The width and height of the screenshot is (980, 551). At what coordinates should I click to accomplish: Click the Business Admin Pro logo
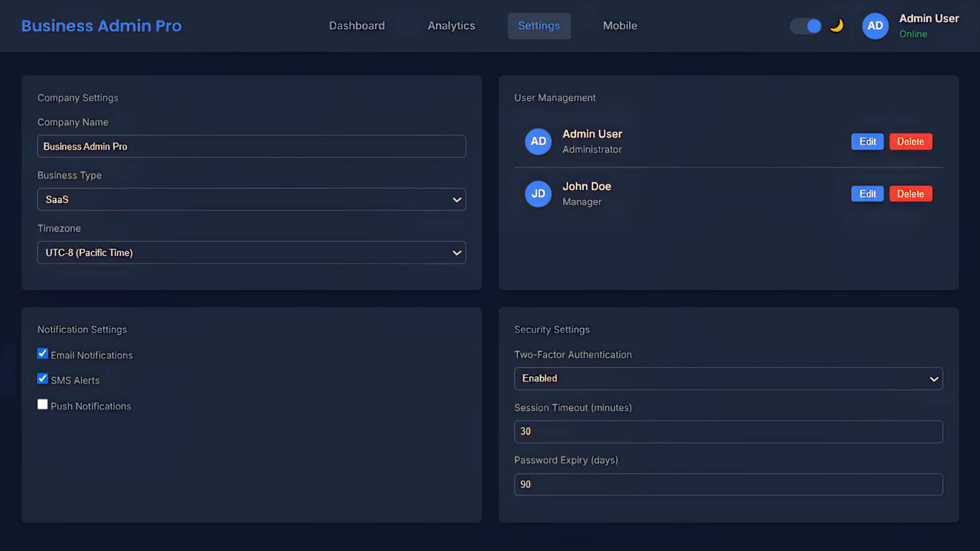101,25
